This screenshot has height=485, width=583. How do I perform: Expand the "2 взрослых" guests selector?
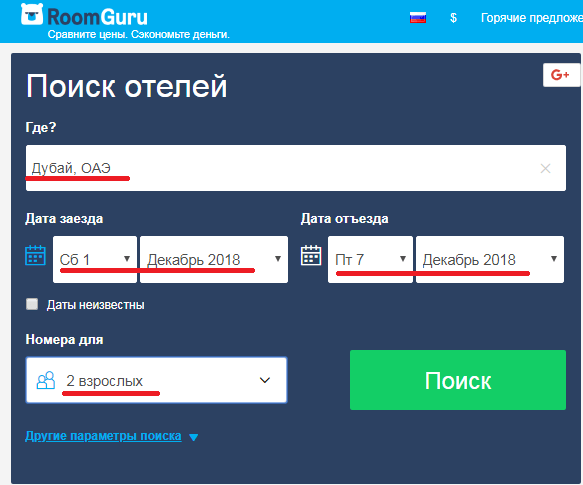(x=156, y=380)
